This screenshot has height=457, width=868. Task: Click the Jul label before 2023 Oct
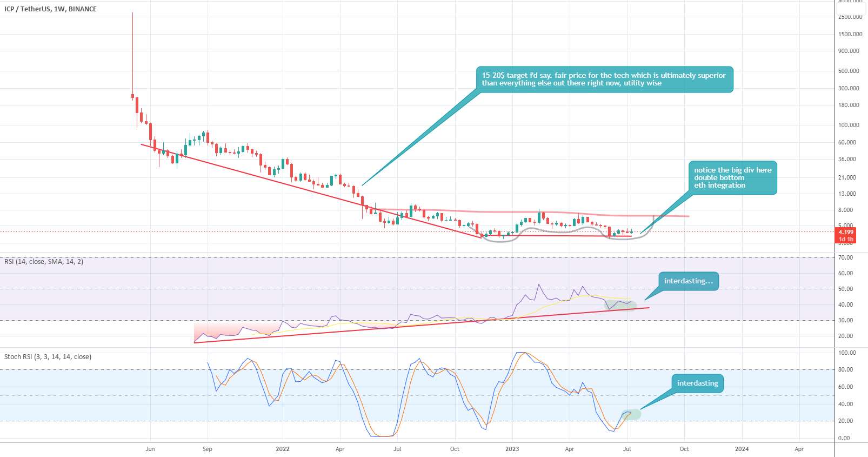coord(627,449)
